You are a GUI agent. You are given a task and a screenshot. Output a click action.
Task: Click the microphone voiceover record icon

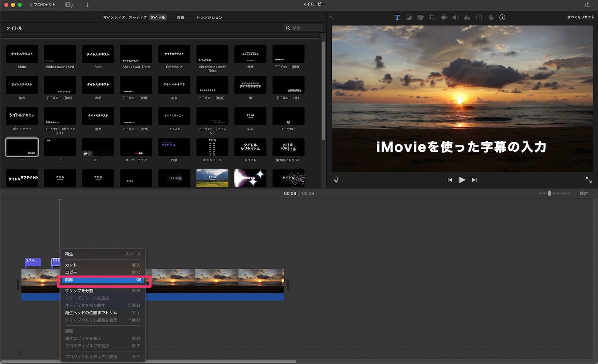point(336,180)
